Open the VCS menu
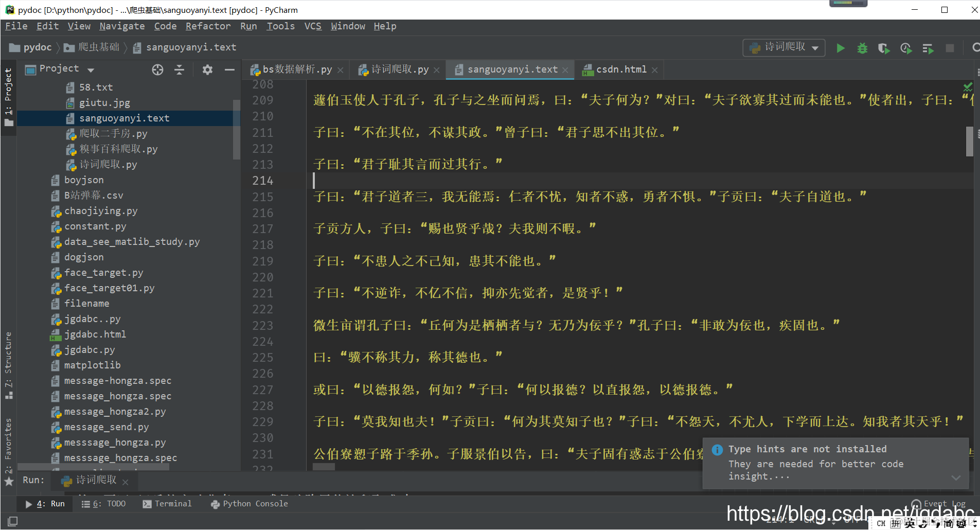 pos(312,26)
